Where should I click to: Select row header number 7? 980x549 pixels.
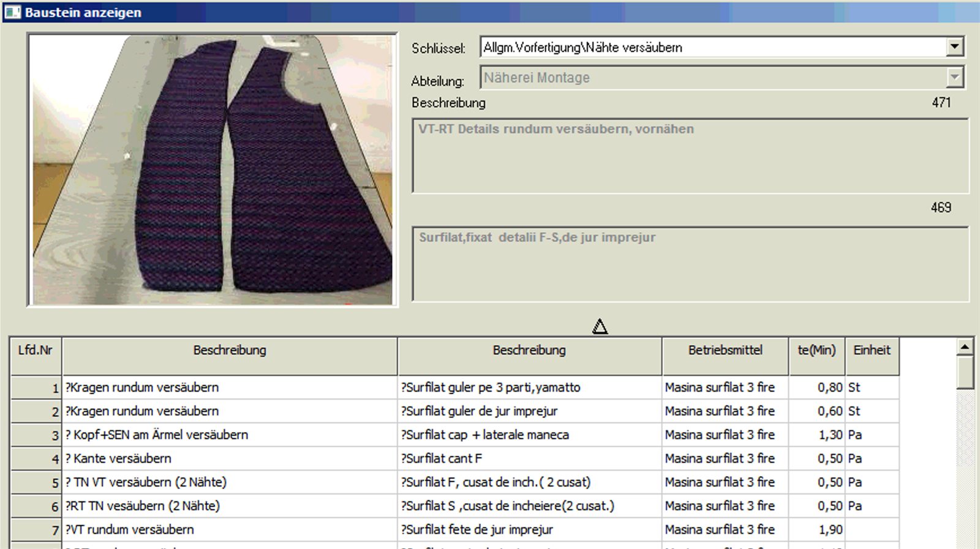click(36, 530)
